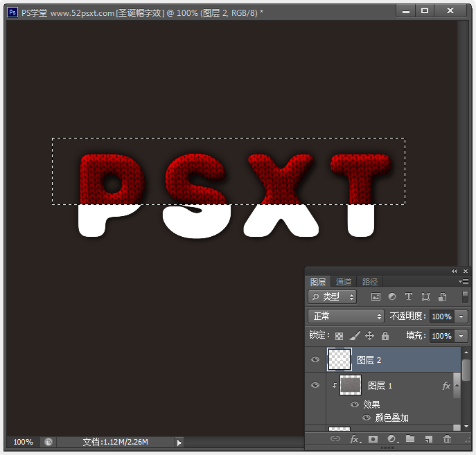Hide 图层 1 layer visibility eye
Image resolution: width=476 pixels, height=455 pixels.
(315, 385)
